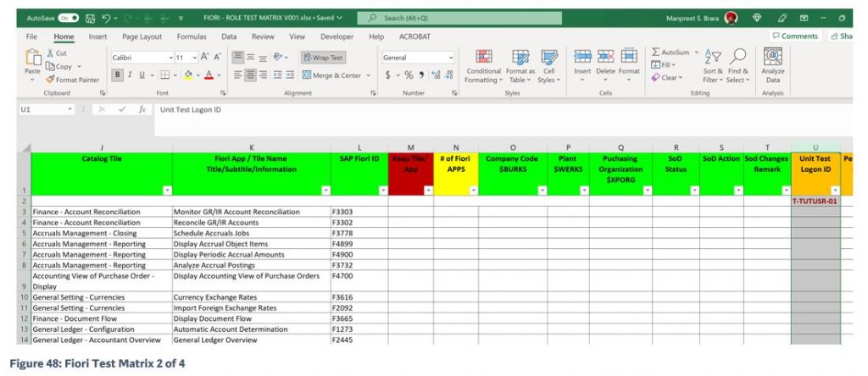The width and height of the screenshot is (868, 376).
Task: Apply red font color
Action: pyautogui.click(x=209, y=75)
